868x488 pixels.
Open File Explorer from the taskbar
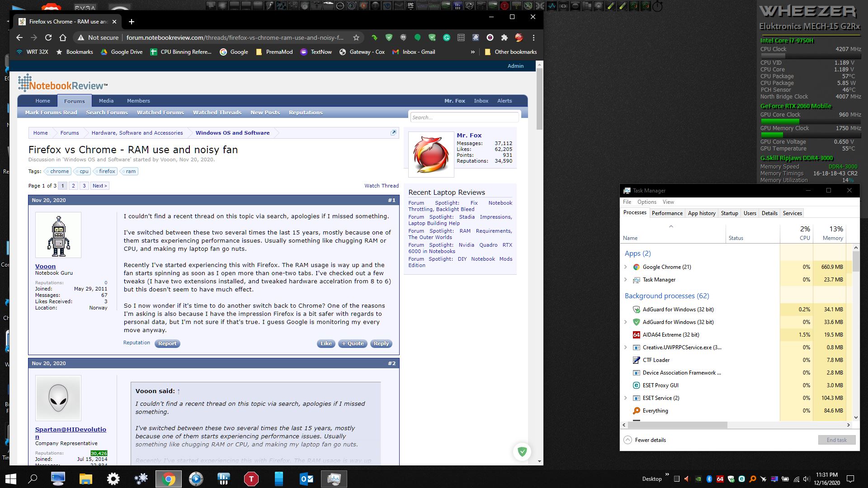pos(85,479)
